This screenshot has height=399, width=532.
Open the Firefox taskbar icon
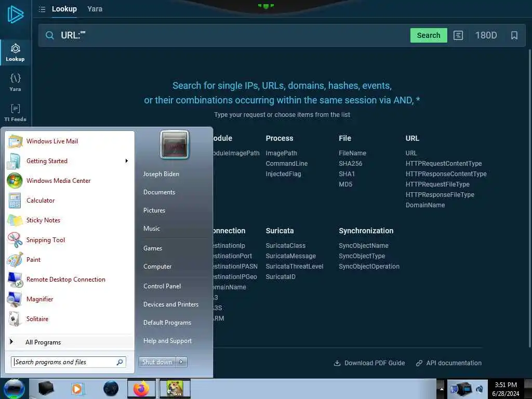(141, 389)
